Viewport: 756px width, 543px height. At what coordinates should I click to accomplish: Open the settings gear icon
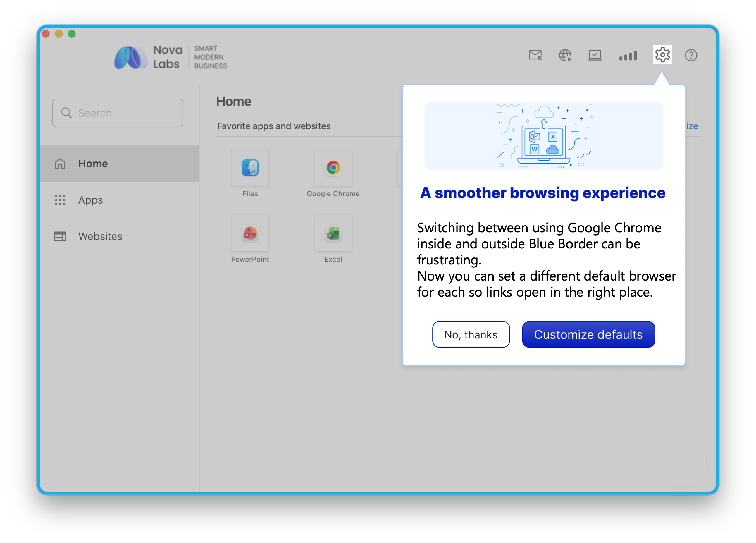click(x=662, y=55)
